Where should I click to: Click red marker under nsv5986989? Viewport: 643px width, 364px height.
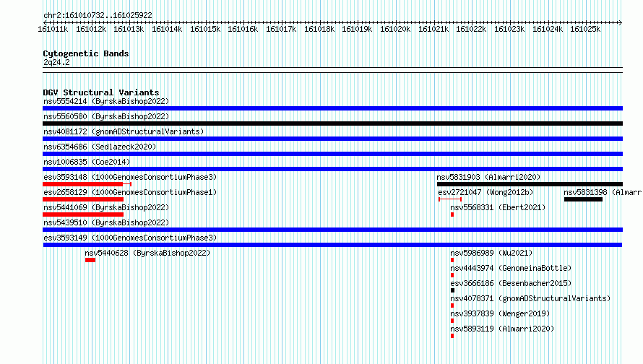pos(452,260)
